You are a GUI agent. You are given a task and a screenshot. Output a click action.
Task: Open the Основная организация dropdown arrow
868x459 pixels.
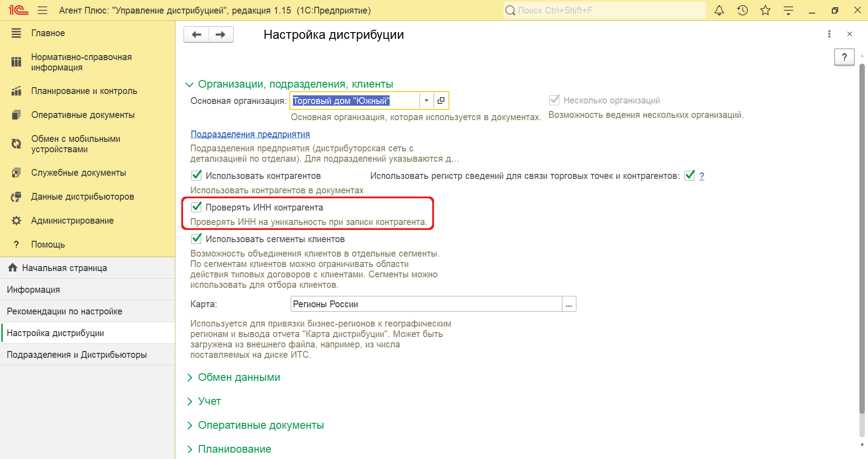(426, 100)
